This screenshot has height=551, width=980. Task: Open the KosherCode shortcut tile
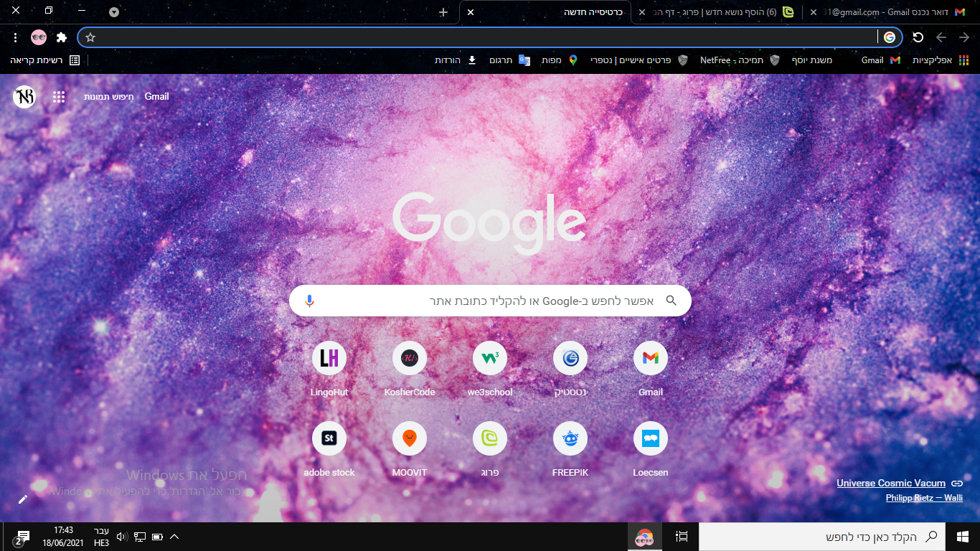(410, 369)
